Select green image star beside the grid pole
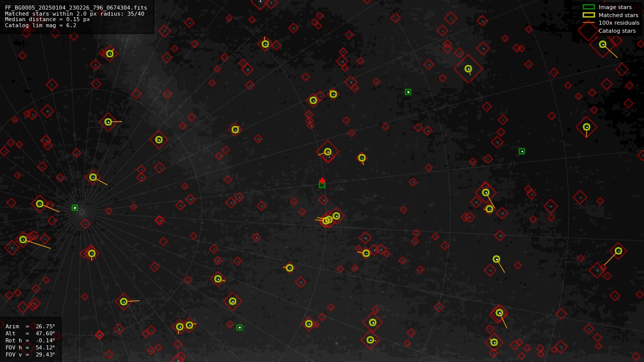 tap(75, 207)
